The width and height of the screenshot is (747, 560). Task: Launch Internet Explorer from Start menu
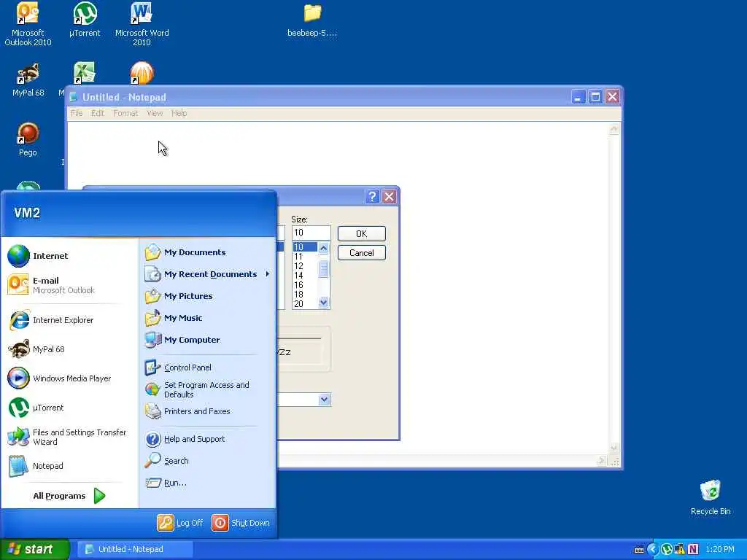pyautogui.click(x=69, y=320)
